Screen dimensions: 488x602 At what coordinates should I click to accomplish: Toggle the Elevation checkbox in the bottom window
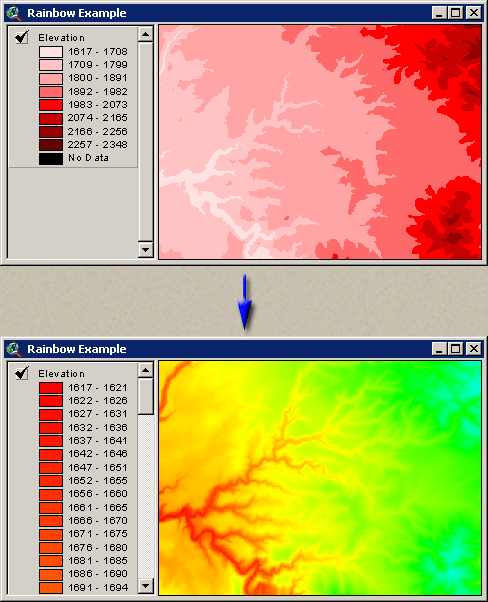pos(22,373)
